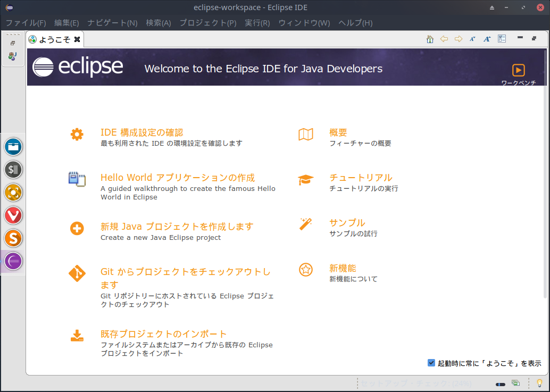Click the Hello World notepad icon
The width and height of the screenshot is (550, 392).
coord(77,179)
